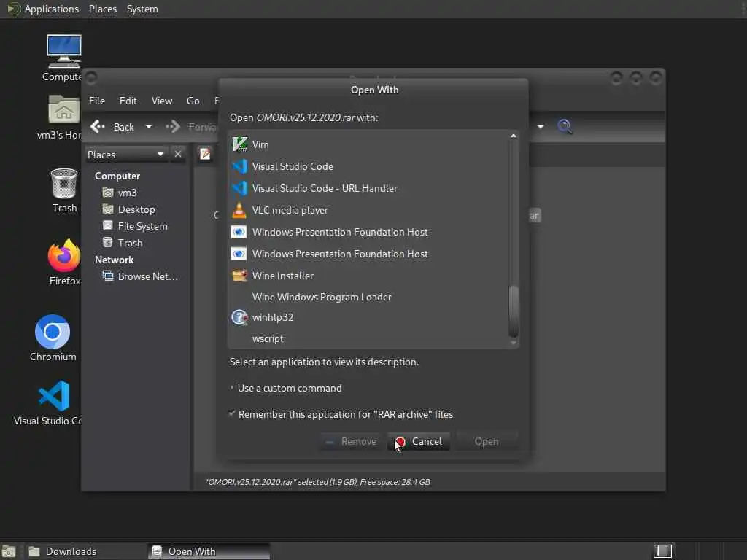Open Browse Network in sidebar
Image resolution: width=747 pixels, height=560 pixels.
(140, 276)
